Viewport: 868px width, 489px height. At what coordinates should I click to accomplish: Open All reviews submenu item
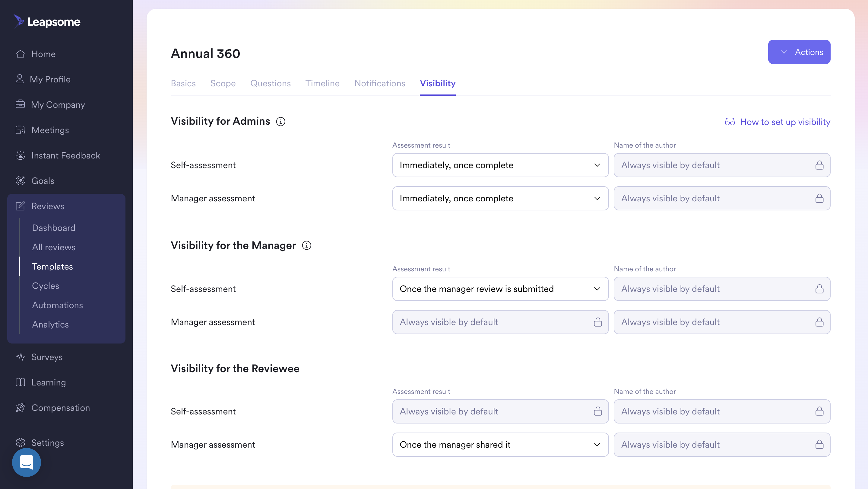[54, 247]
